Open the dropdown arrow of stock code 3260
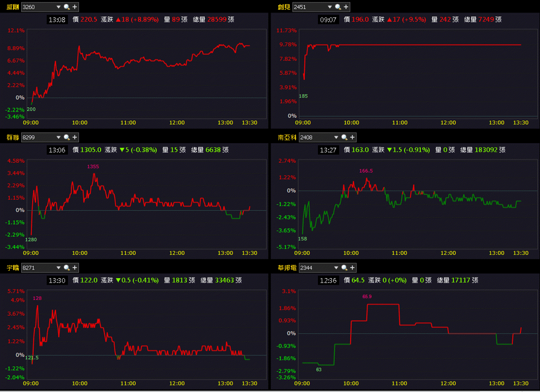Image resolution: width=540 pixels, height=392 pixels. coord(59,7)
